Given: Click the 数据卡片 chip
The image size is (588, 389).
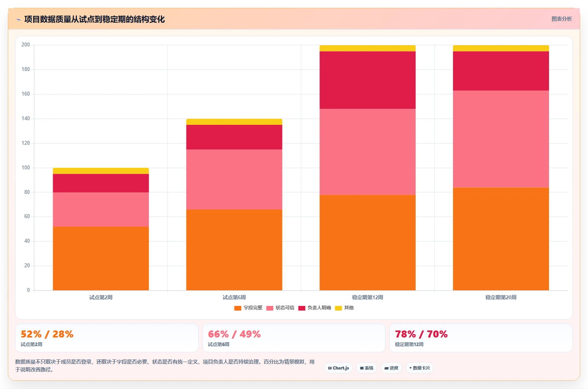Looking at the screenshot, I should click(x=419, y=368).
